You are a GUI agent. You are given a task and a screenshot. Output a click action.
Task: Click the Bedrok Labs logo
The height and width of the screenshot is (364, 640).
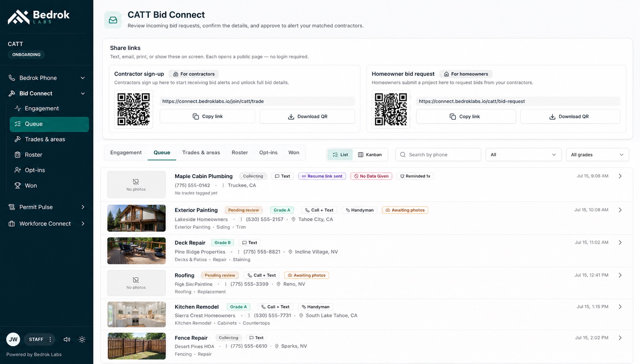click(39, 17)
